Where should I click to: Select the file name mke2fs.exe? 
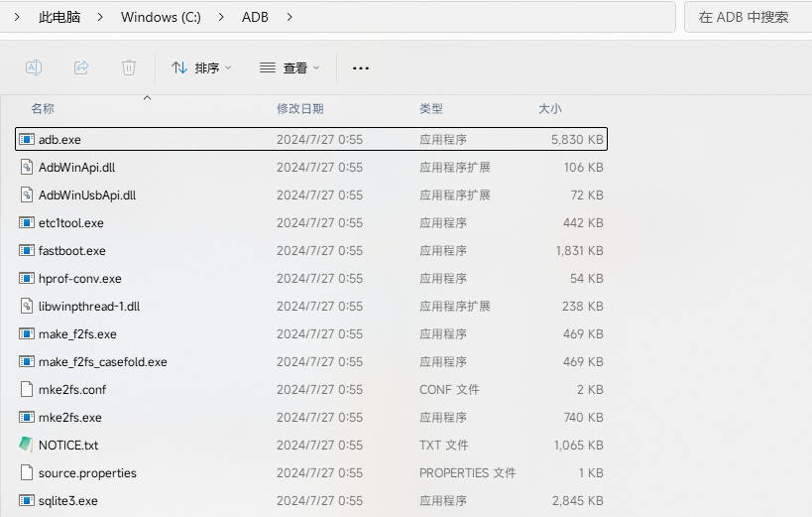70,418
